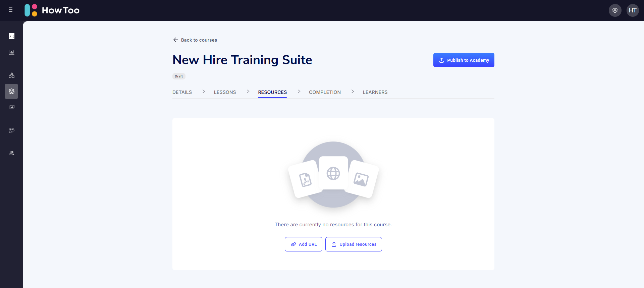Image resolution: width=644 pixels, height=288 pixels.
Task: Open the analytics bar chart icon
Action: tap(11, 52)
